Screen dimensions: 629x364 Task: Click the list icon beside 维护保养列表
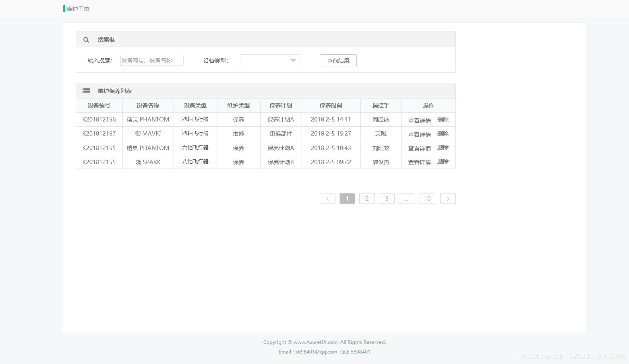86,91
